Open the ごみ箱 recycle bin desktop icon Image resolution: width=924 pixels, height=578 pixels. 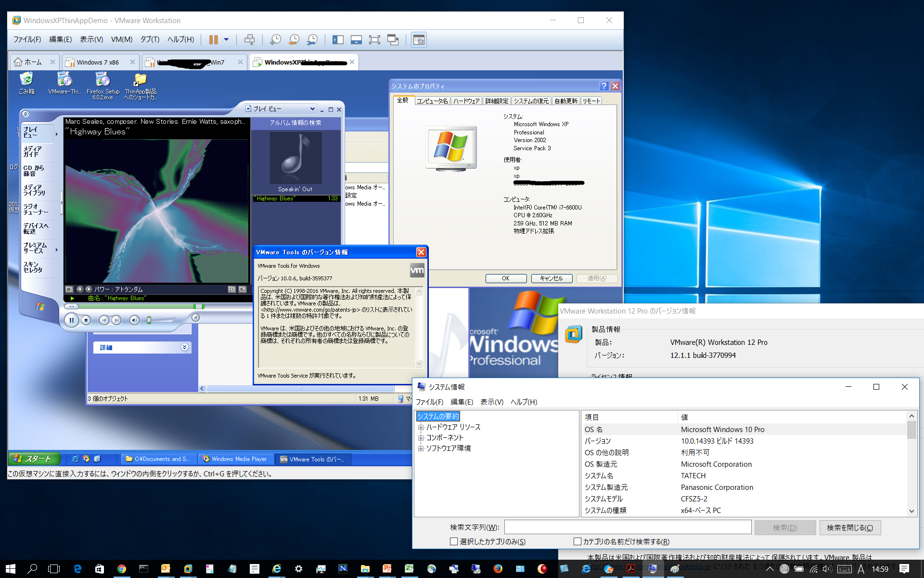26,83
